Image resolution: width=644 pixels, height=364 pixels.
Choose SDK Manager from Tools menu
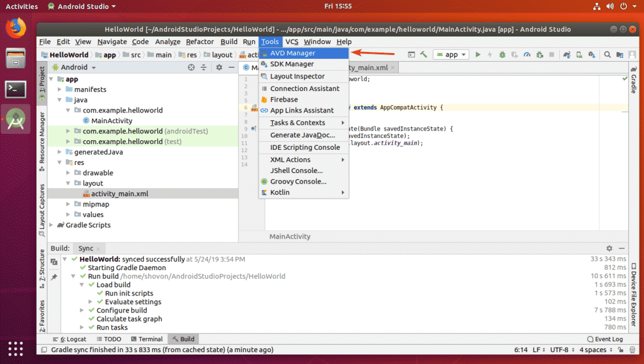(x=304, y=64)
